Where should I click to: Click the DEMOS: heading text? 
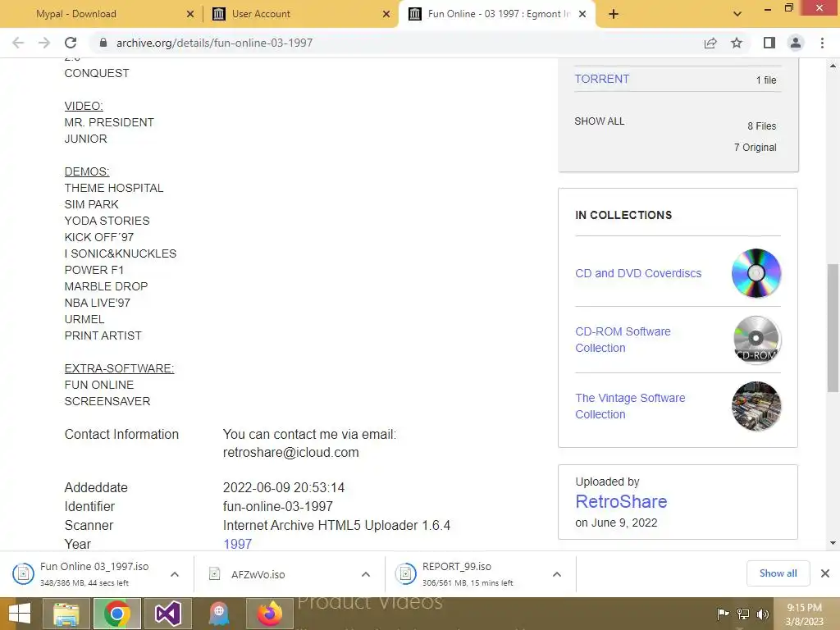(87, 171)
